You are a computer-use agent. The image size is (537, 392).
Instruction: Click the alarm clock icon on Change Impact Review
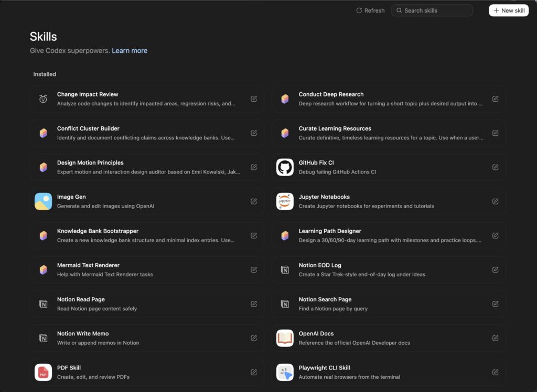(x=43, y=99)
